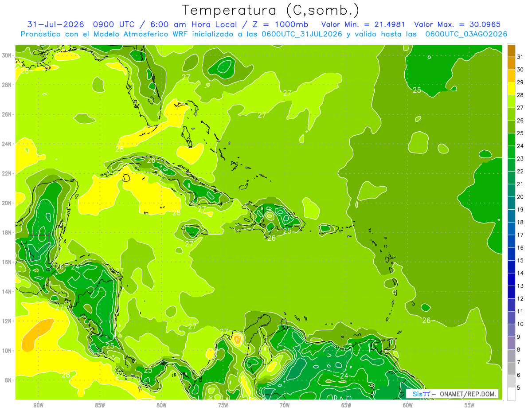The width and height of the screenshot is (532, 411).
Task: Click the '0600UTC_03AGO2026' valid-until time
Action: point(466,34)
